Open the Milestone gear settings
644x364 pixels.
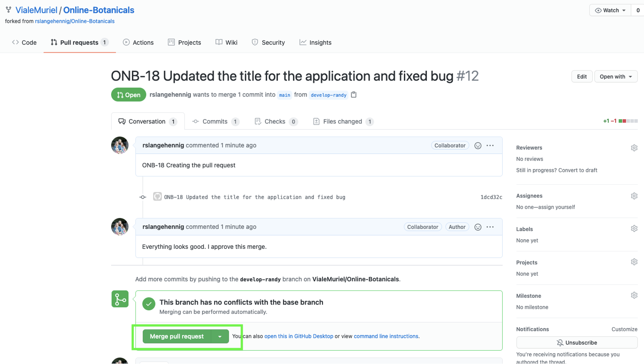pos(634,295)
